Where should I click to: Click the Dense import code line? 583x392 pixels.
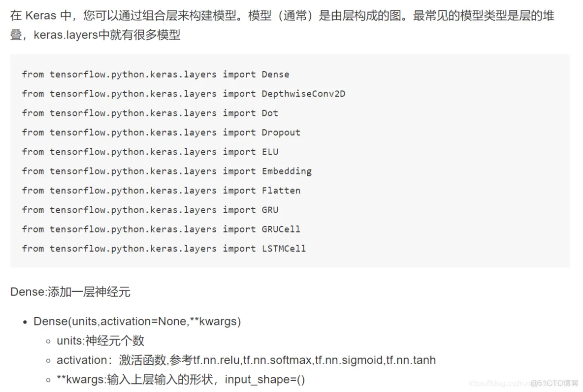(155, 74)
